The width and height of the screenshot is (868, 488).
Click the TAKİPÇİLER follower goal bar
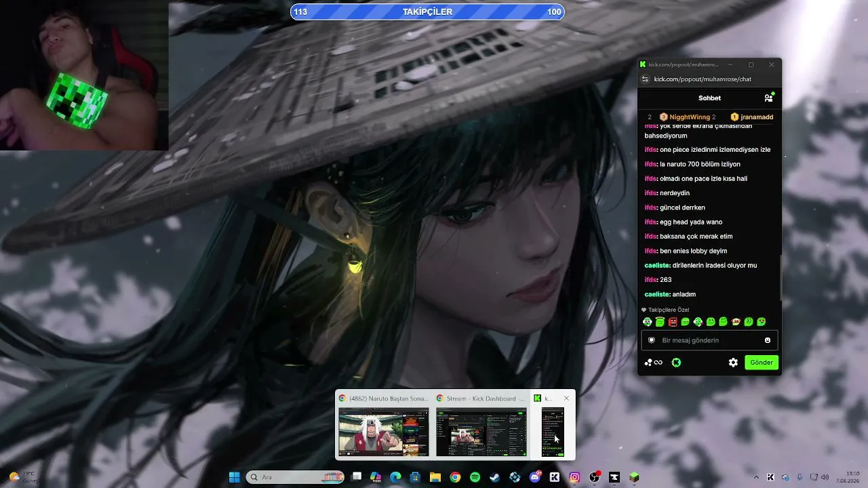coord(427,12)
